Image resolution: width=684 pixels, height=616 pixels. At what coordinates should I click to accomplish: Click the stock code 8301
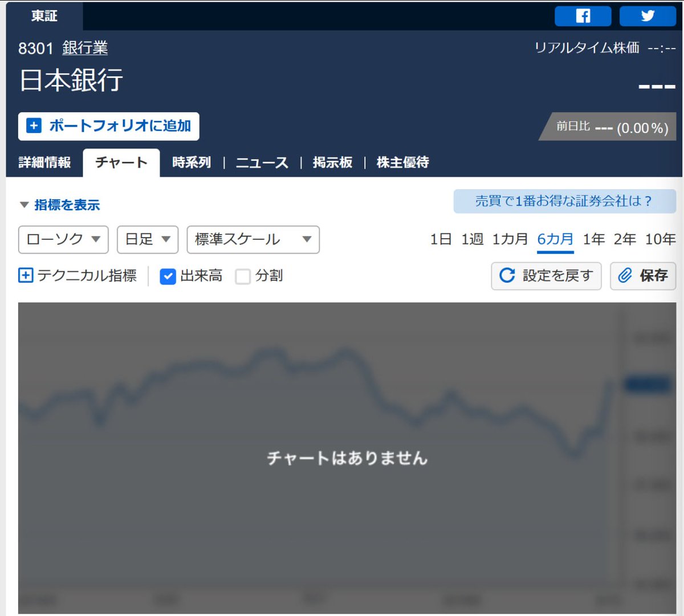click(35, 48)
